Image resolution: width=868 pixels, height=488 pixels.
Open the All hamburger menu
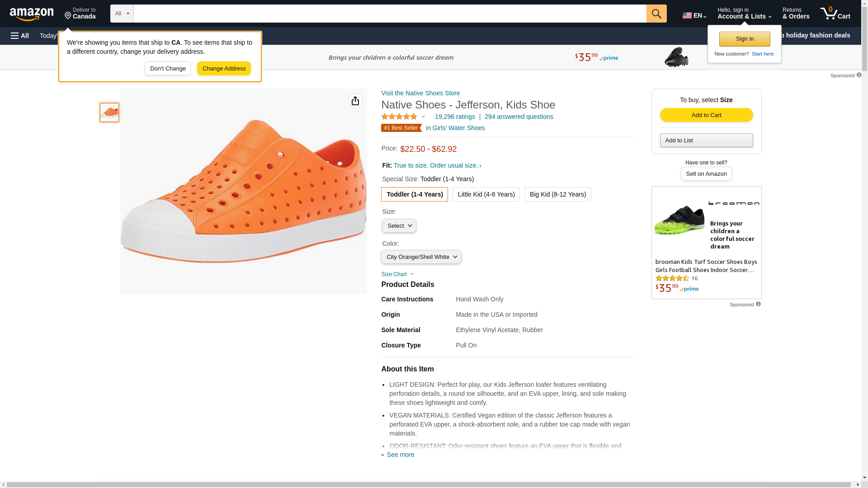pos(20,36)
